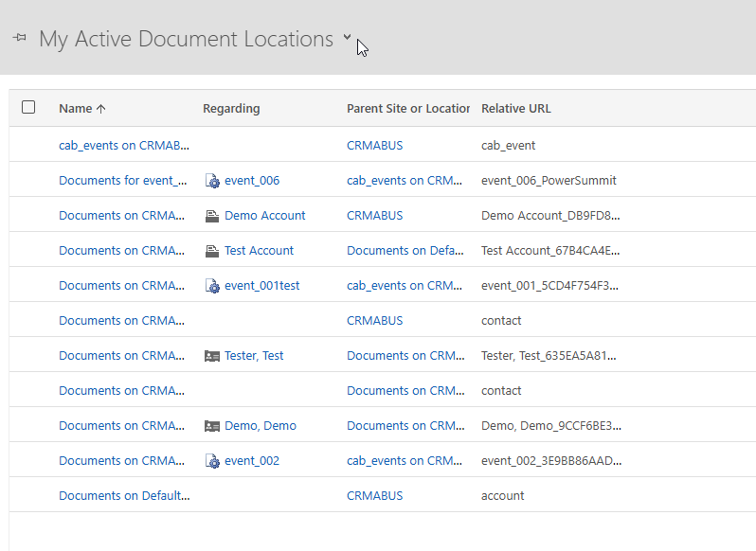Select the account relative URL cell
756x551 pixels.
coord(502,495)
